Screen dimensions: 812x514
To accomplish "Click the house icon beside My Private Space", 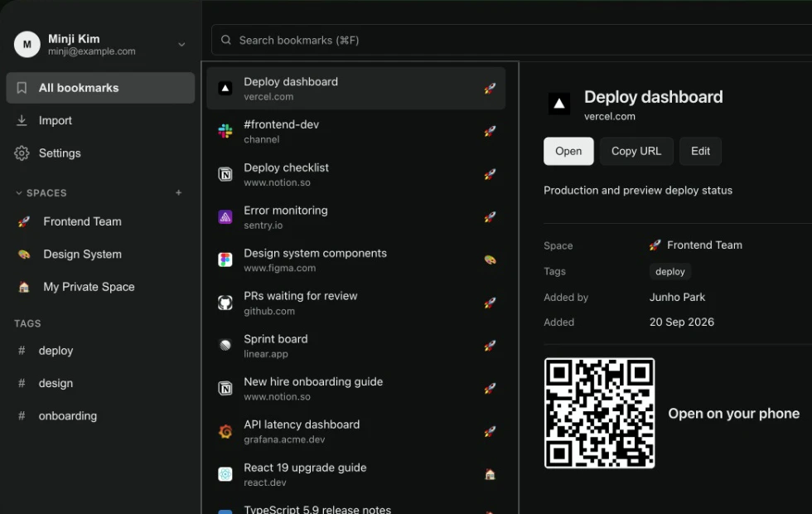I will [x=24, y=287].
